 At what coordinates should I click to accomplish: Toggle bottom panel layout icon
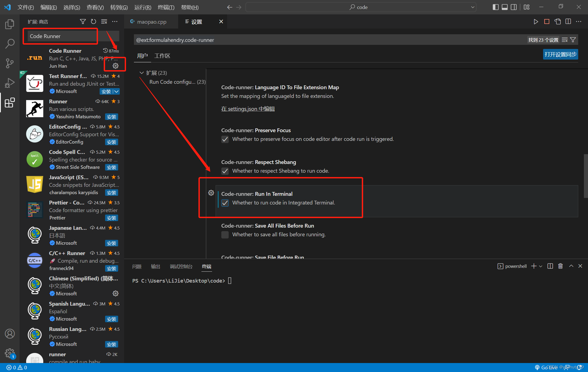(504, 7)
